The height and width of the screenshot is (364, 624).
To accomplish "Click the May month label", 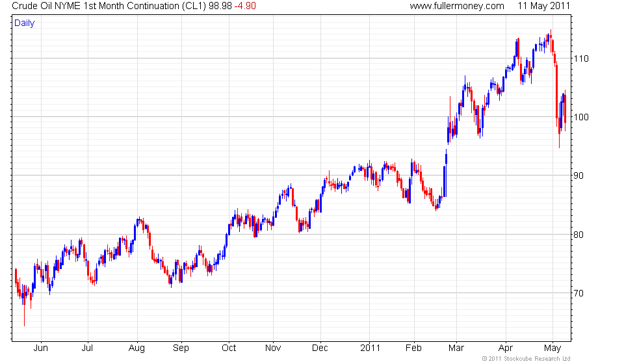I will click(x=552, y=348).
